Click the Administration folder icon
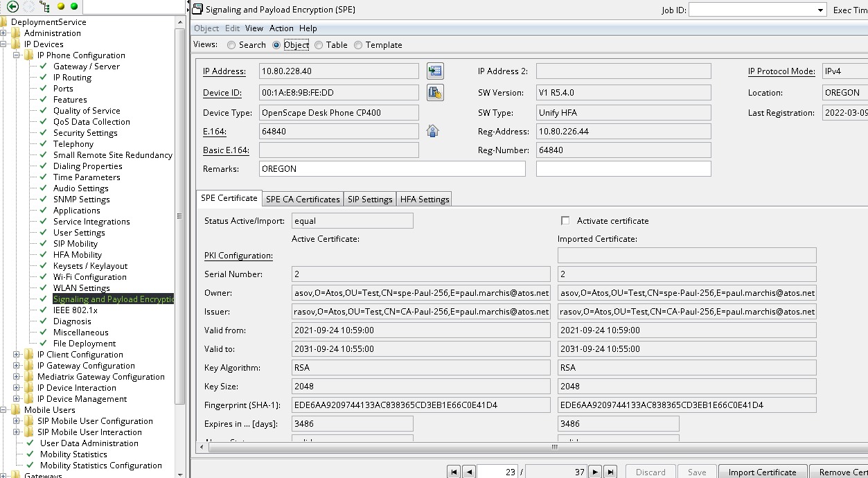The height and width of the screenshot is (478, 868). (16, 33)
